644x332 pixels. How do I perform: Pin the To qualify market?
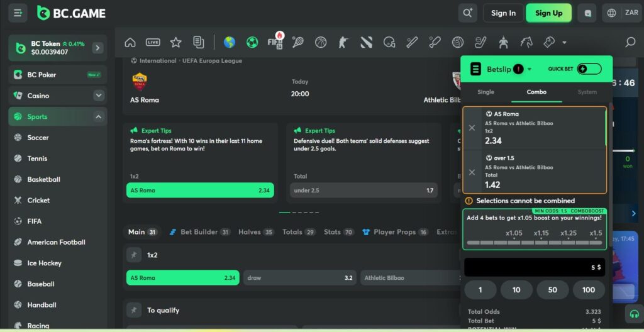[x=133, y=310]
